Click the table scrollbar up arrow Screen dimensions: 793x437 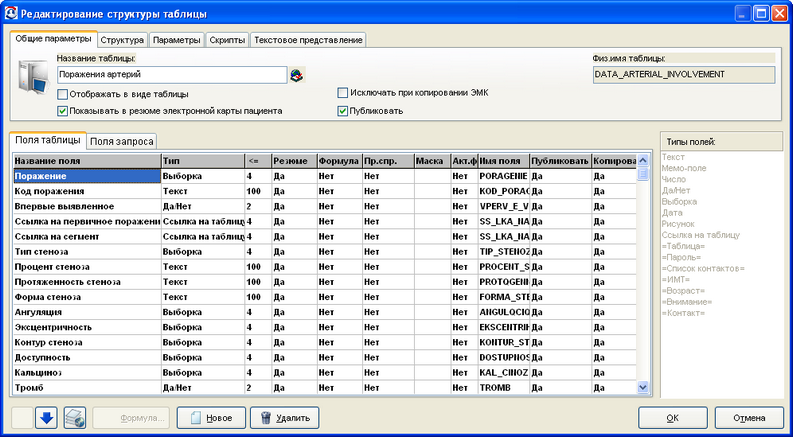coord(643,160)
